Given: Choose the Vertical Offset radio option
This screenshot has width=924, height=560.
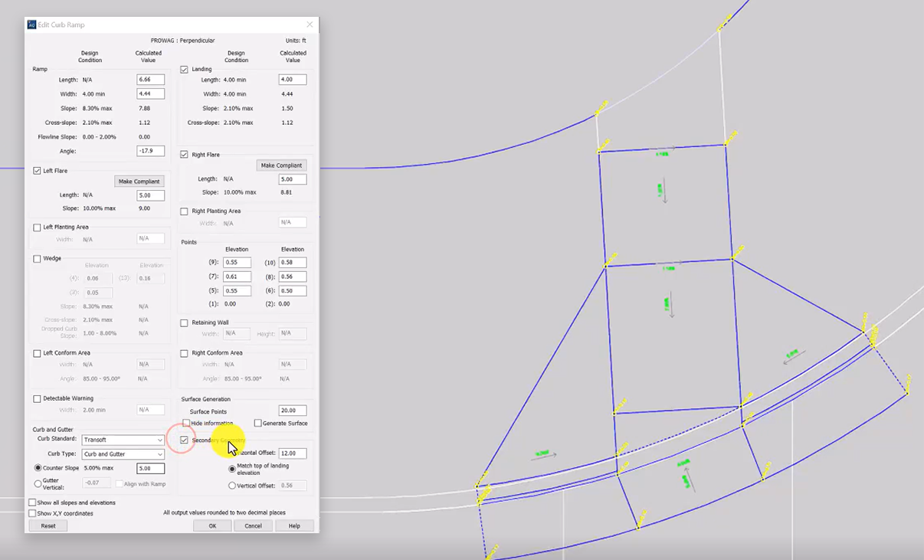Looking at the screenshot, I should (x=232, y=486).
